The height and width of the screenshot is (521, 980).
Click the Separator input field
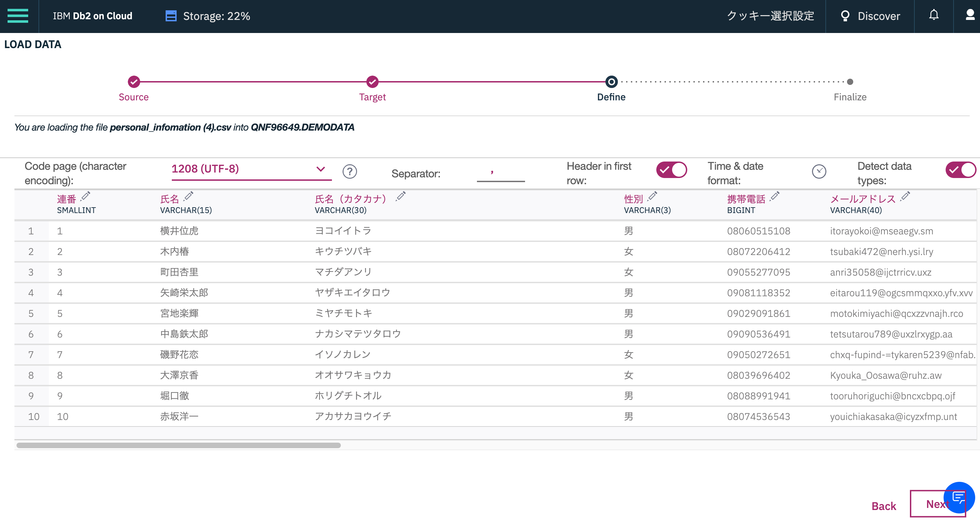click(500, 174)
